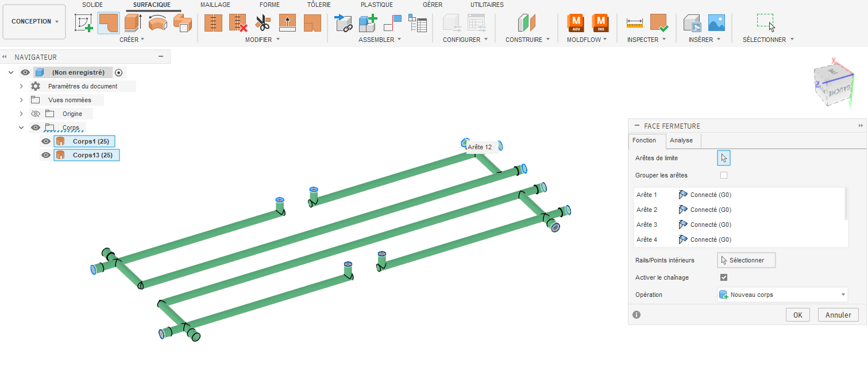This screenshot has width=868, height=375.
Task: Open the CONCEPTION workspace dropdown
Action: [34, 22]
